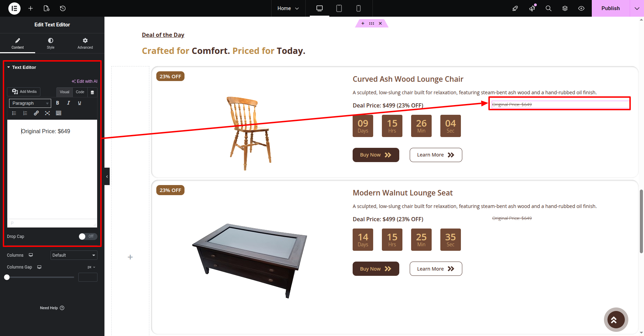Open the Publish options arrow
The image size is (644, 336).
click(x=637, y=8)
